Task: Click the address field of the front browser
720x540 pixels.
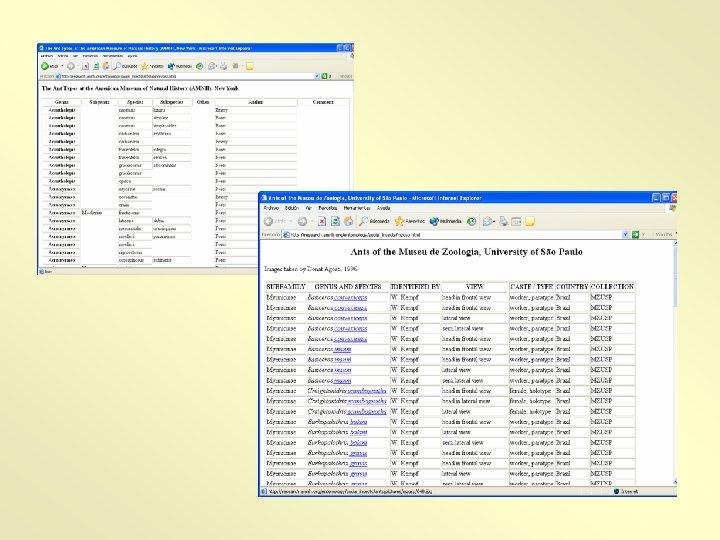Action: point(450,235)
